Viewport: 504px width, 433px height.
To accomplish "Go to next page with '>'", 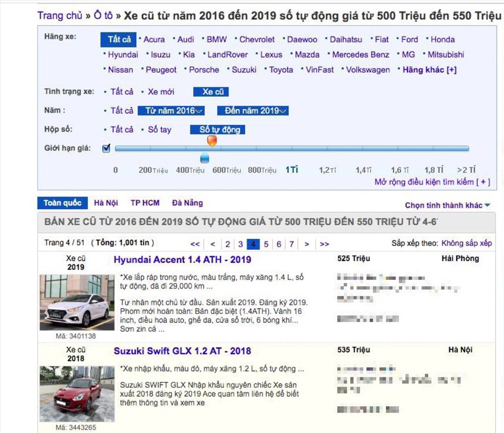I will tap(307, 244).
